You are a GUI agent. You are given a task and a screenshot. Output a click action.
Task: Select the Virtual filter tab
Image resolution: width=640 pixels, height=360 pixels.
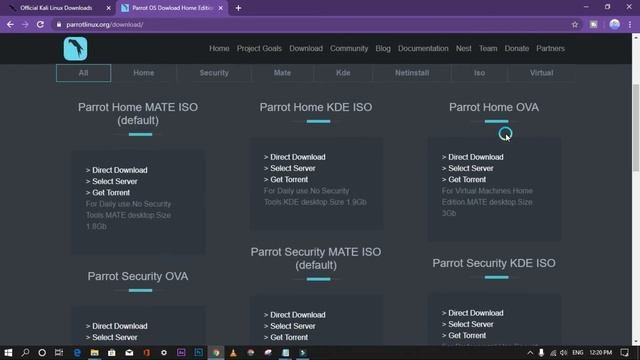541,73
